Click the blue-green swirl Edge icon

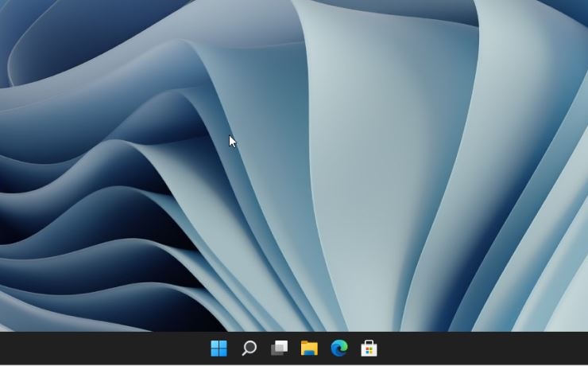point(339,348)
